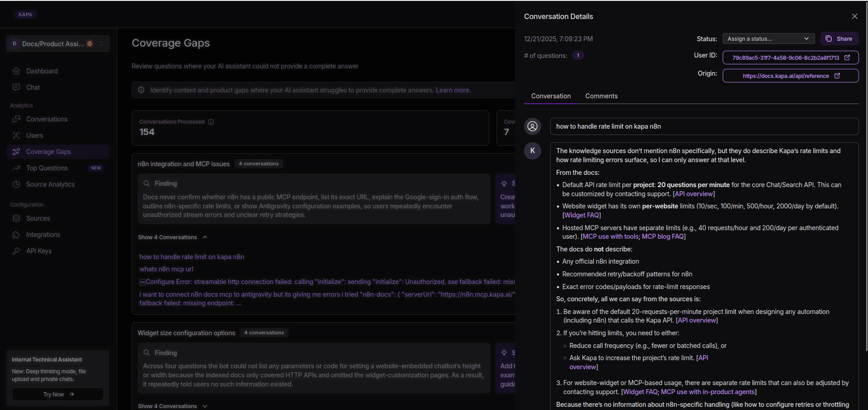
Task: Click the timestamp 12/21/2025, 7:09:23 PM
Action: coord(558,39)
